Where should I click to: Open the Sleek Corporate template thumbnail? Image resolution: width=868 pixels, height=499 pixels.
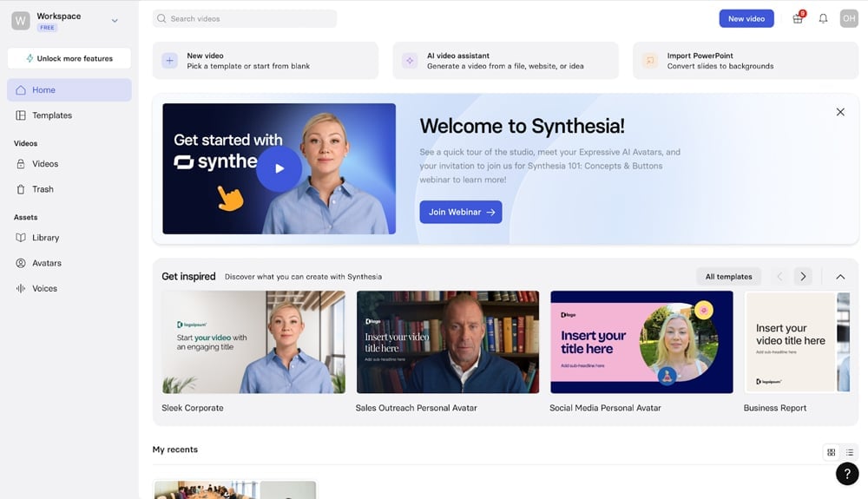(x=253, y=342)
